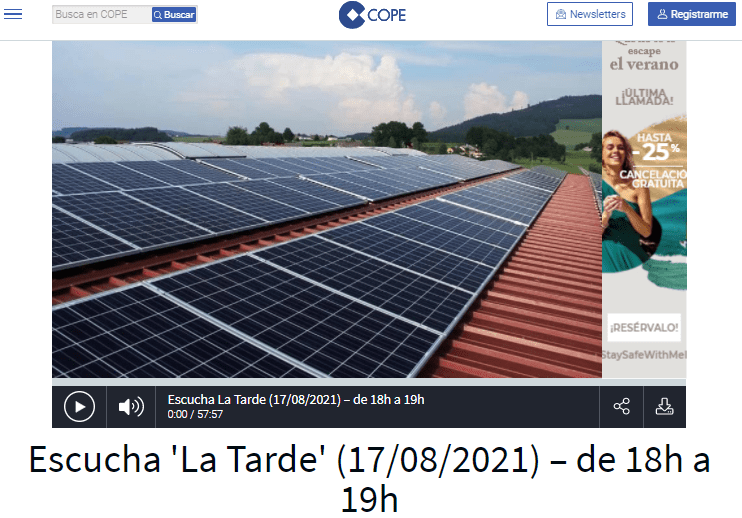Play the La Tarde audio episode

click(79, 406)
